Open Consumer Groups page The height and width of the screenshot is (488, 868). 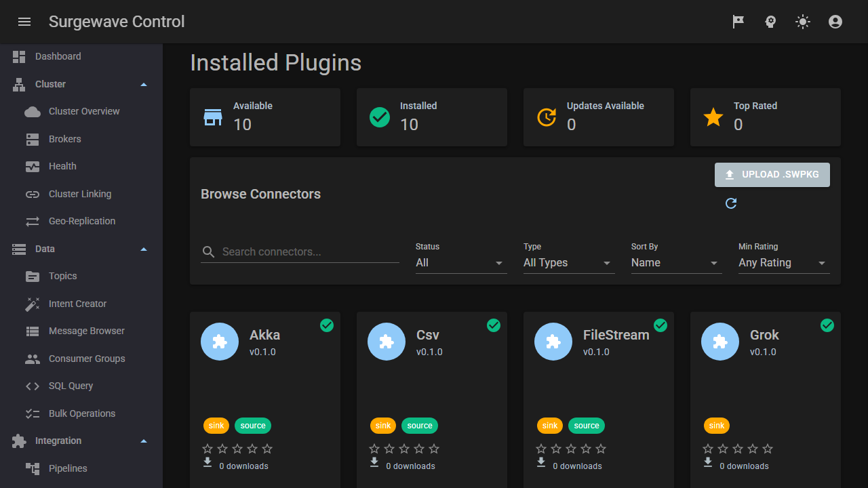[x=81, y=359]
